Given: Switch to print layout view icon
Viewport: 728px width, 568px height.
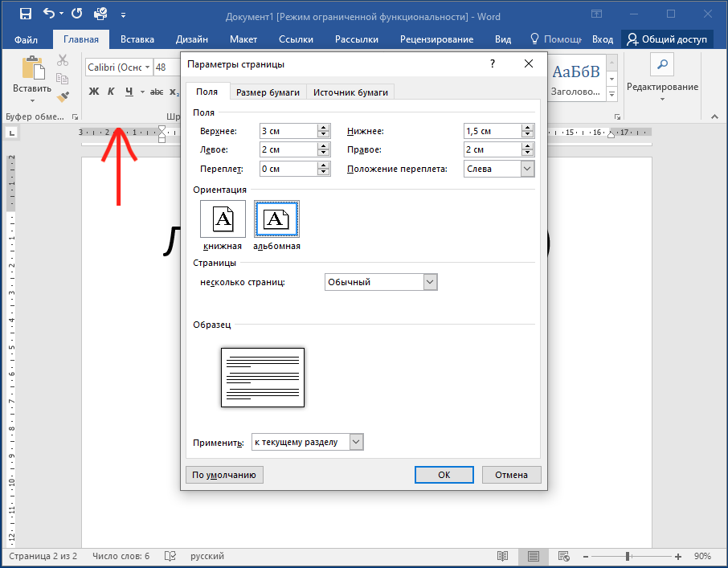Looking at the screenshot, I should click(x=533, y=556).
